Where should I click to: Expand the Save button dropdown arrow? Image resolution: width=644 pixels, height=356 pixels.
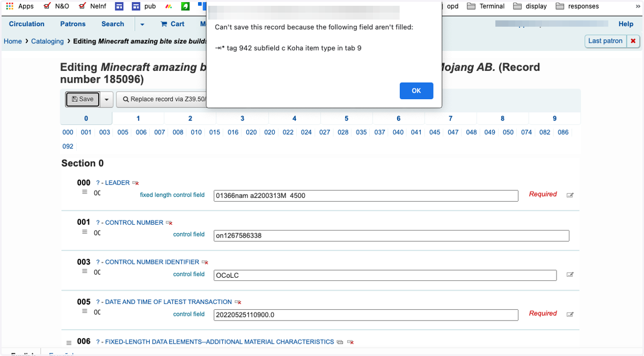(x=107, y=99)
